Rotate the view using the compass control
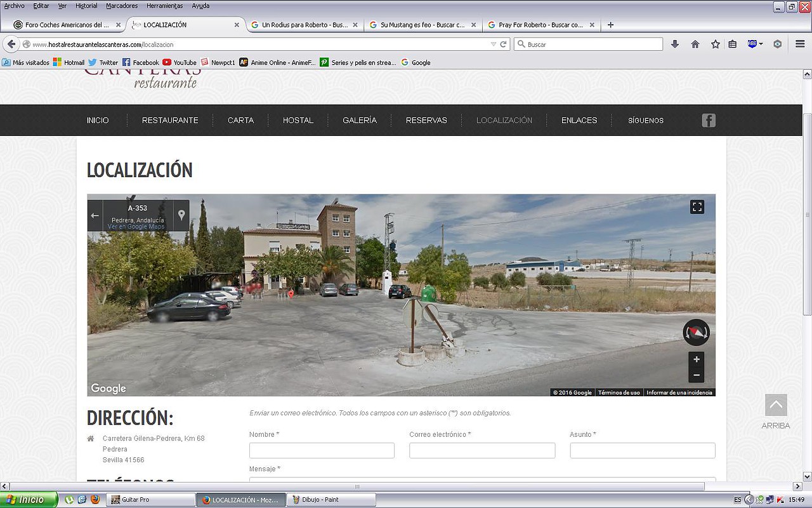Image resolution: width=812 pixels, height=508 pixels. coord(696,333)
